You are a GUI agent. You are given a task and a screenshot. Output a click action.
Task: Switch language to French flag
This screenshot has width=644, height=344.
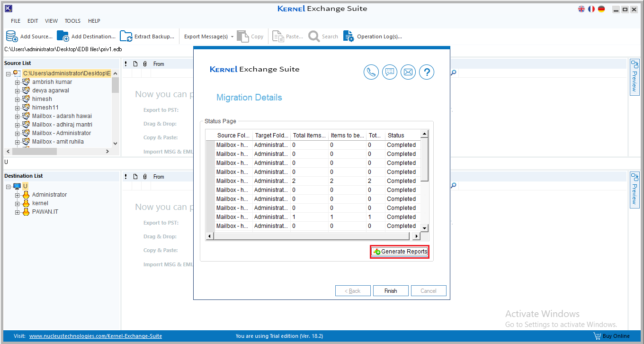pyautogui.click(x=591, y=9)
